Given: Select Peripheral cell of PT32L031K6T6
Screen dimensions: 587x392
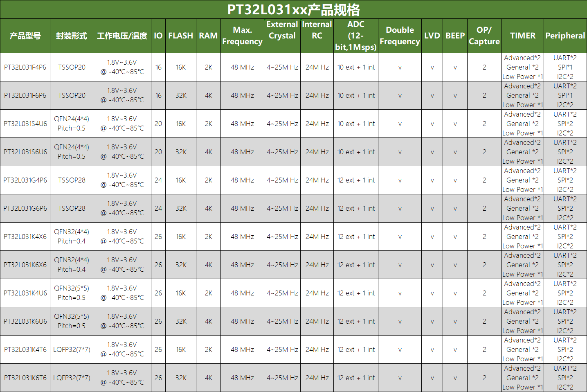Looking at the screenshot, I should pos(565,378).
